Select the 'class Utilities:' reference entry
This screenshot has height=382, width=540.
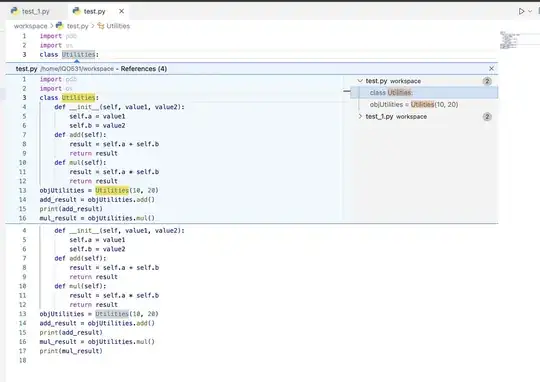[424, 93]
